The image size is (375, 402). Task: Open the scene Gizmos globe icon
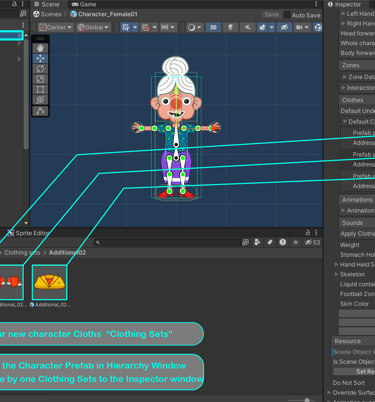pyautogui.click(x=318, y=27)
